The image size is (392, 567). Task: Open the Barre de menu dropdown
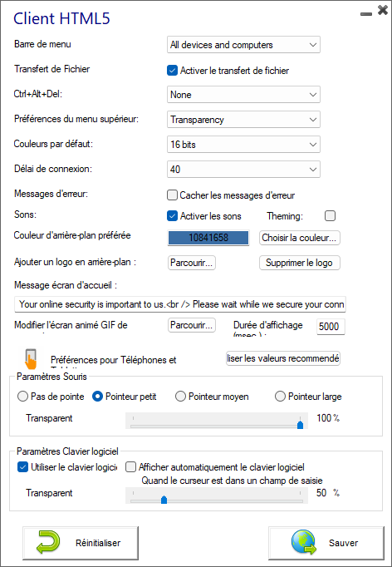point(243,45)
